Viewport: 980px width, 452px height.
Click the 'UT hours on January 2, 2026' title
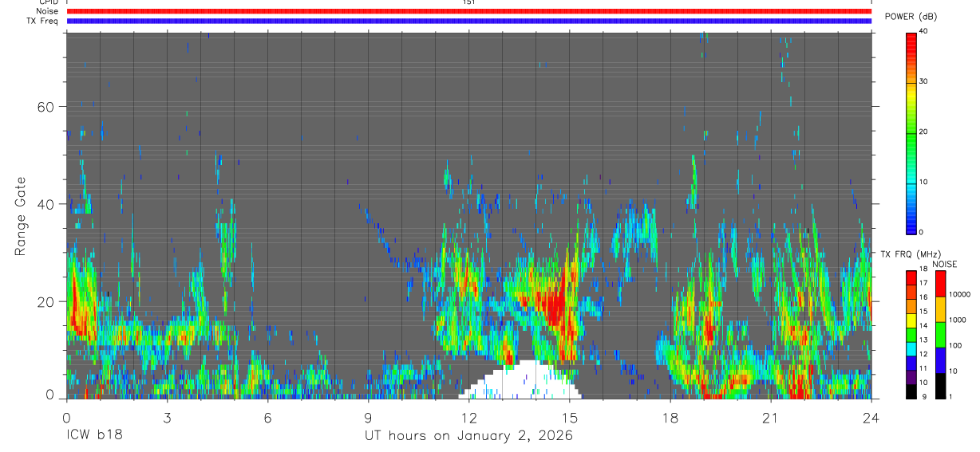[469, 436]
